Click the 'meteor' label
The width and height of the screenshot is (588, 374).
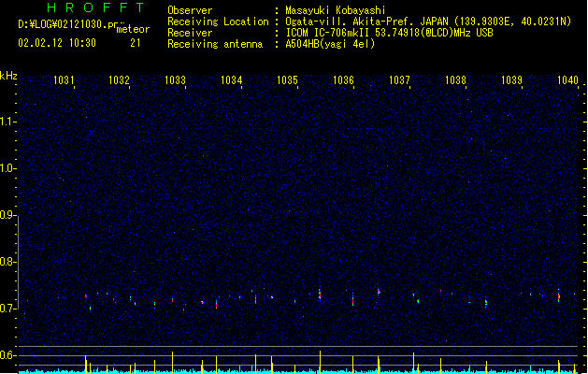(x=133, y=29)
